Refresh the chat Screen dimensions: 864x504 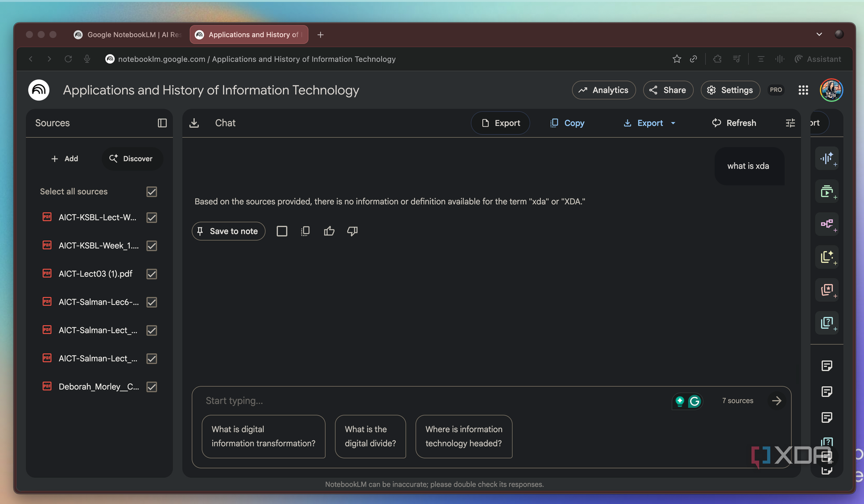click(x=734, y=123)
